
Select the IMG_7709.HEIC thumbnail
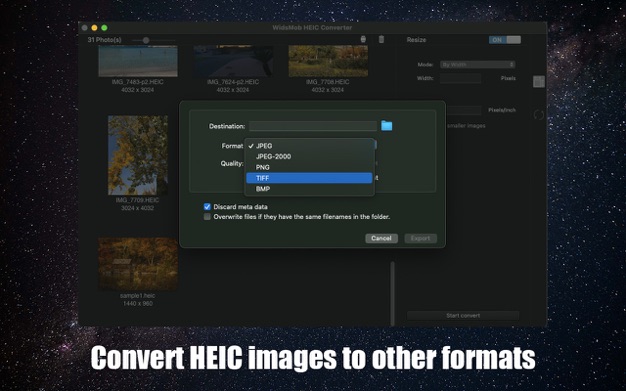click(x=138, y=155)
